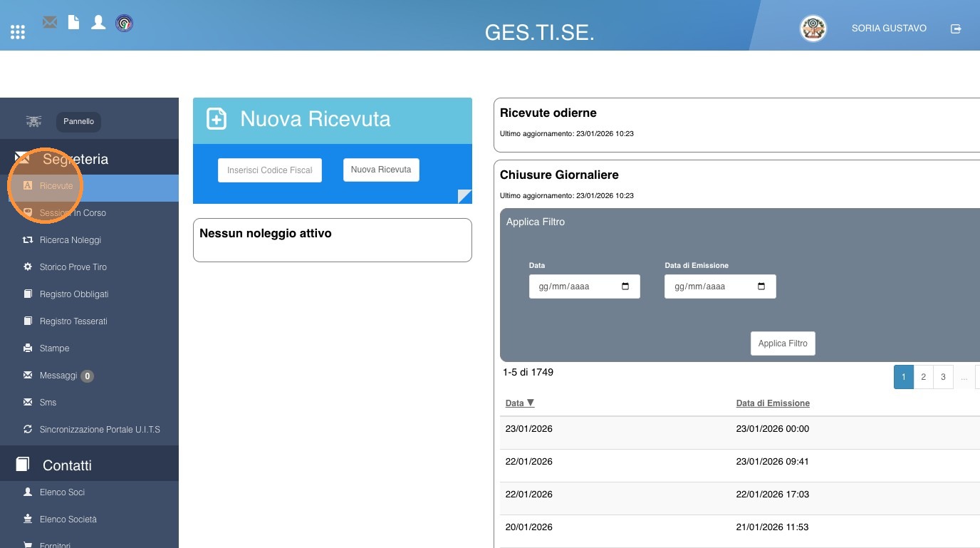Click the Ricevute odierne heading
This screenshot has height=548, width=980.
coord(548,113)
